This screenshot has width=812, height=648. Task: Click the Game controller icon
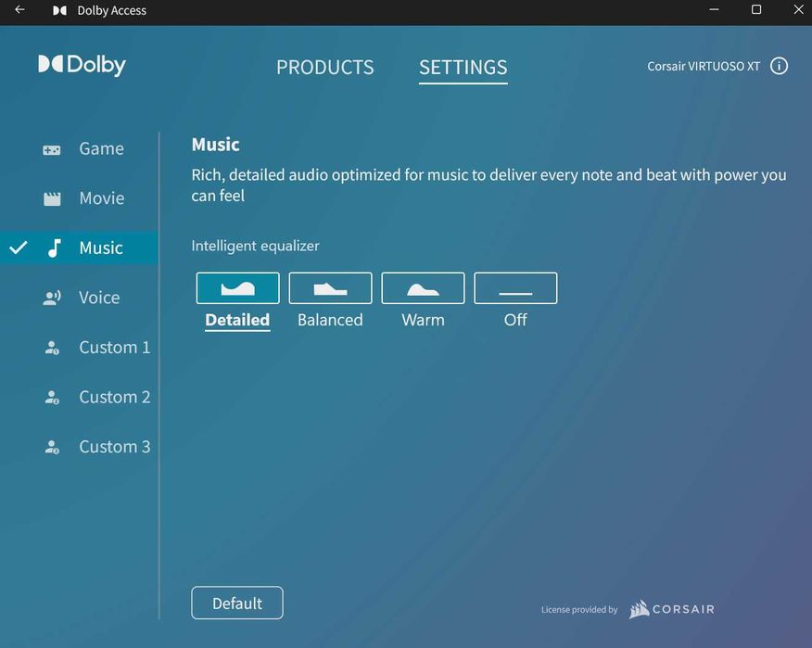coord(51,149)
